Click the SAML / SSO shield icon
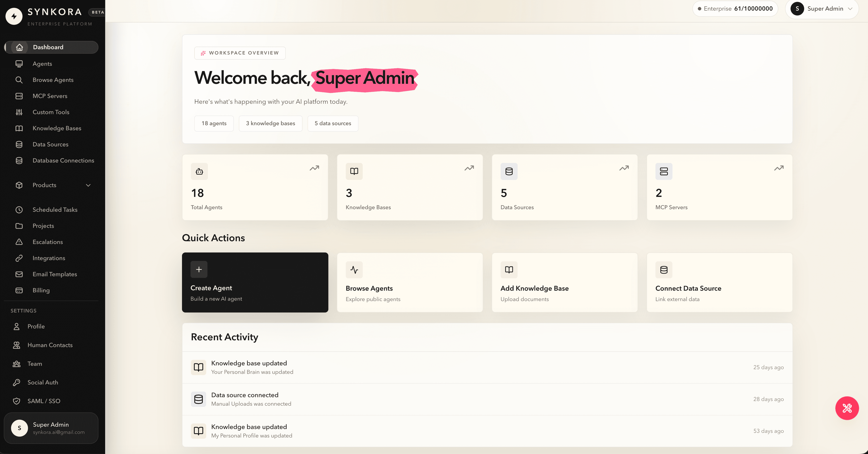 [x=17, y=401]
